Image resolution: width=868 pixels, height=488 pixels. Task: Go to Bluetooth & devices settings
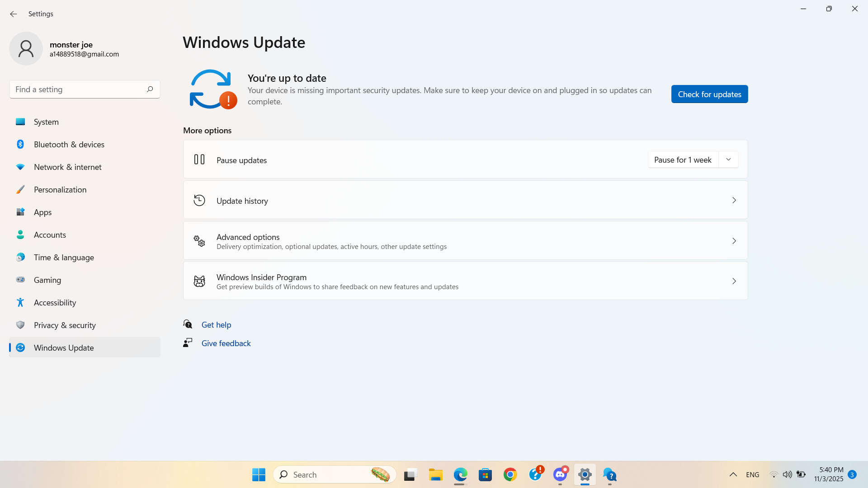[69, 144]
